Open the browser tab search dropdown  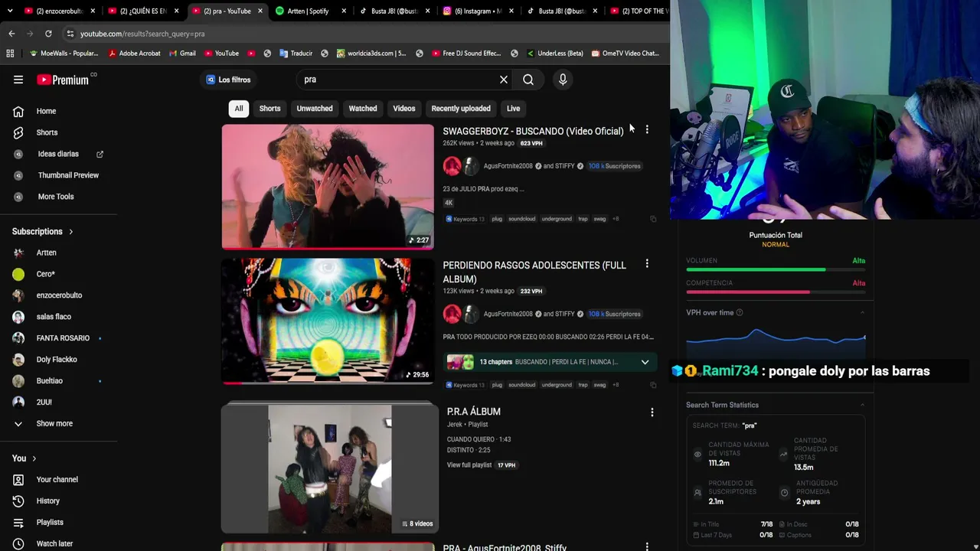(x=9, y=11)
